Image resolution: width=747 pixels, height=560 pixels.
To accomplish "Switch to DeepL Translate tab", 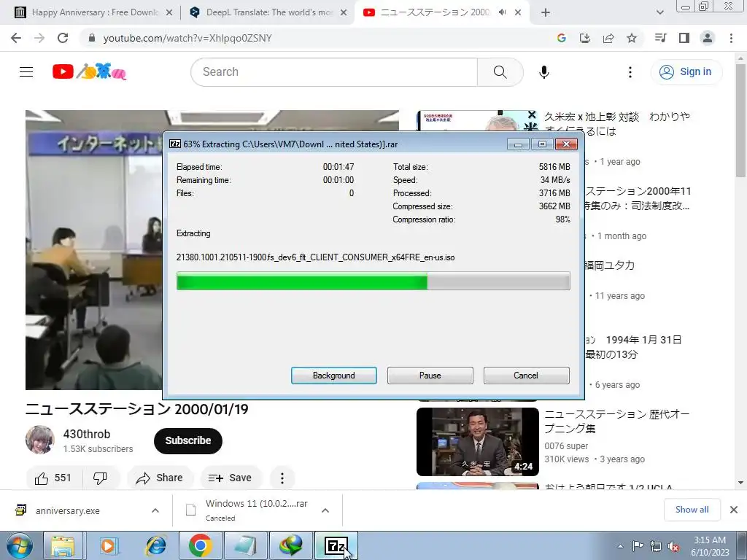I will pyautogui.click(x=269, y=12).
